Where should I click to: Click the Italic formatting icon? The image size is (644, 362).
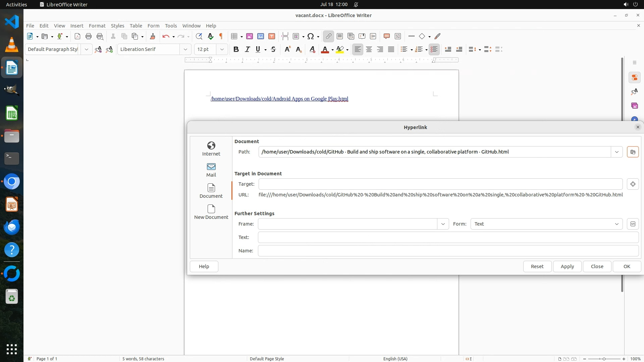click(247, 49)
